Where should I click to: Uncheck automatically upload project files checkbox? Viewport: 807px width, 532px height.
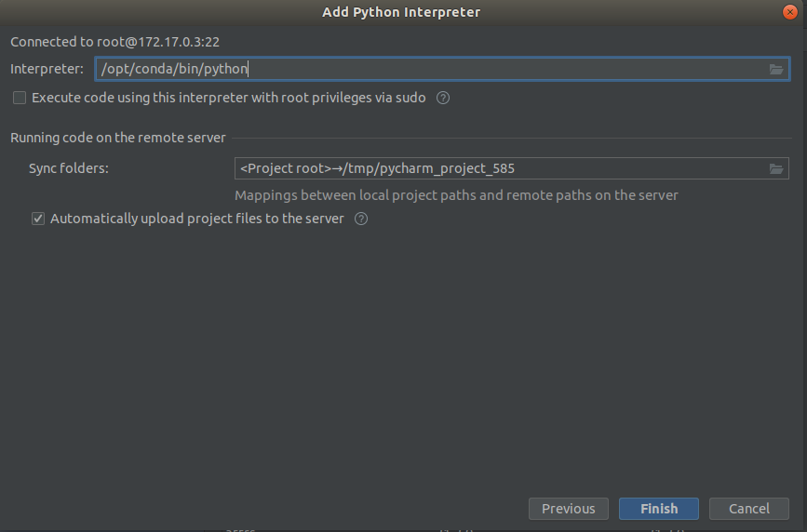coord(38,219)
